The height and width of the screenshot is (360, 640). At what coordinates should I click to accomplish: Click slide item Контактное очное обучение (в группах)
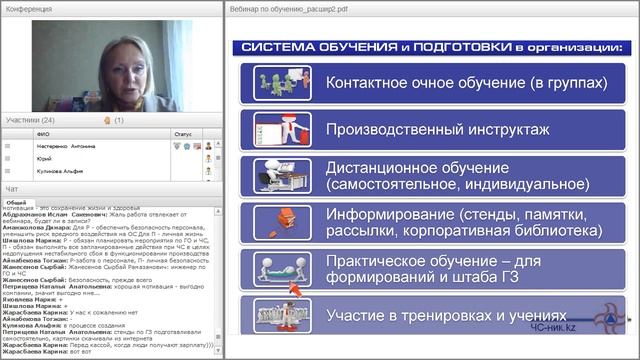433,83
